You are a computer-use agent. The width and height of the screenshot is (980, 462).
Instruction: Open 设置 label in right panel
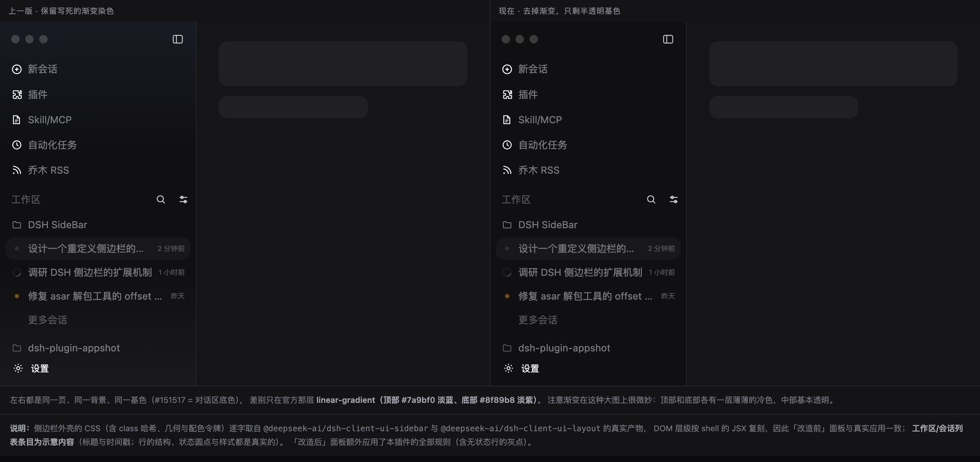tap(530, 369)
